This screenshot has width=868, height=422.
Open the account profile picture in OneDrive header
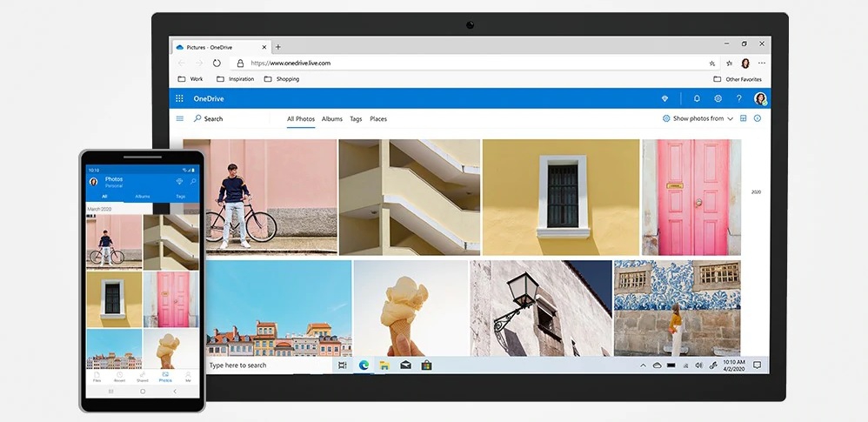761,98
